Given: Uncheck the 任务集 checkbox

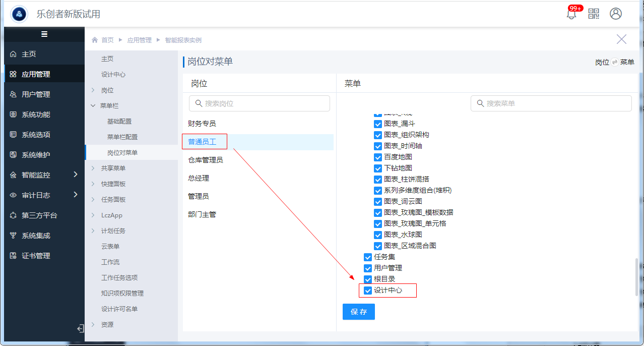Looking at the screenshot, I should [x=368, y=257].
